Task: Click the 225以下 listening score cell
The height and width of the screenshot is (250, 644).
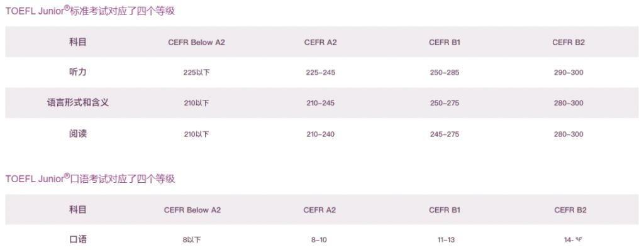Action: click(196, 73)
